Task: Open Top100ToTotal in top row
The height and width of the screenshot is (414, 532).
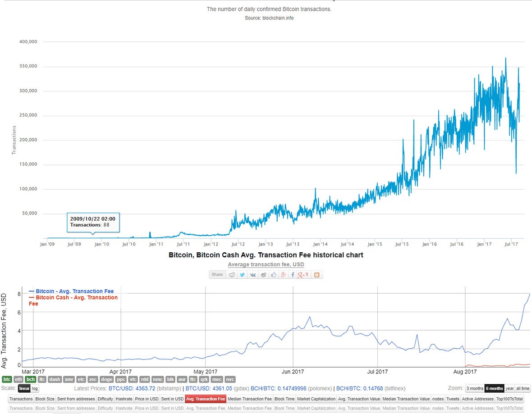Action: coord(509,399)
